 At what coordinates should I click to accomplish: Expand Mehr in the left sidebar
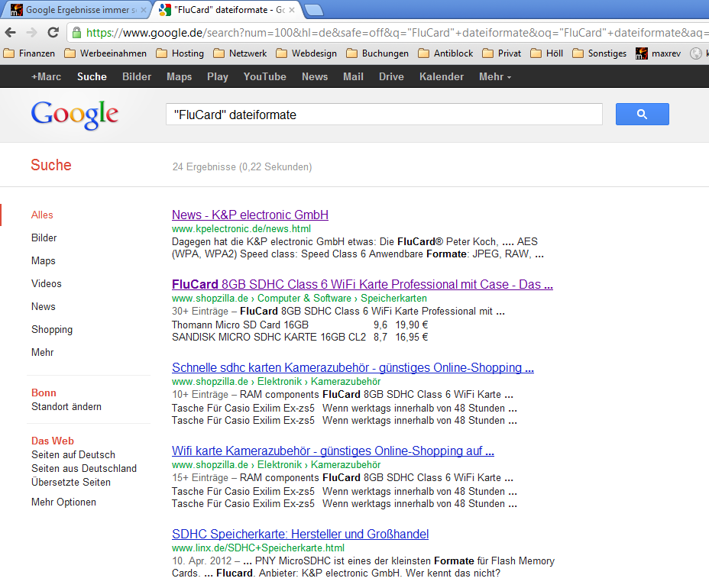(x=43, y=352)
